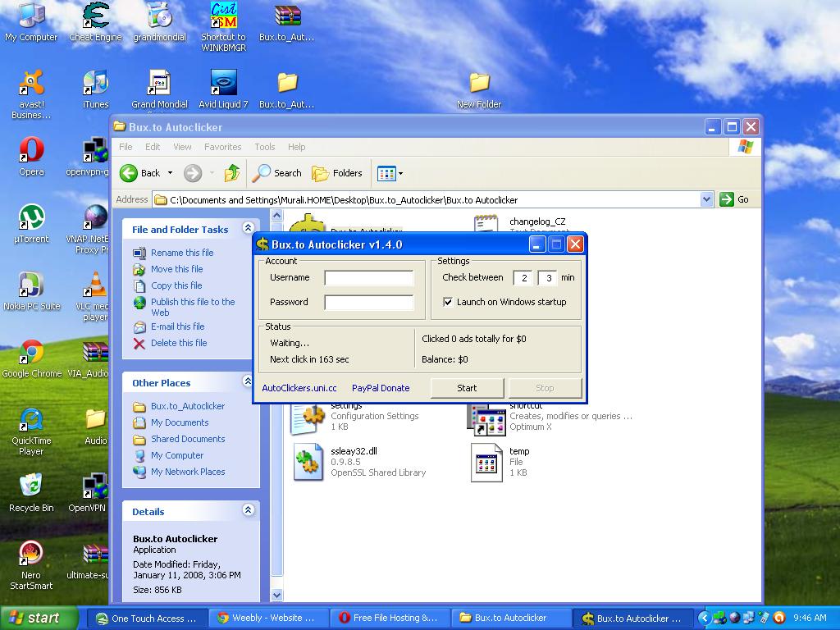Go to Shared Documents in Other Places

(188, 439)
